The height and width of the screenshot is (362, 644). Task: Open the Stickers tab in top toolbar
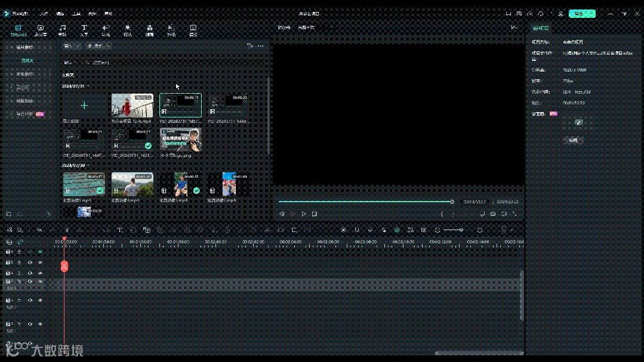click(171, 30)
